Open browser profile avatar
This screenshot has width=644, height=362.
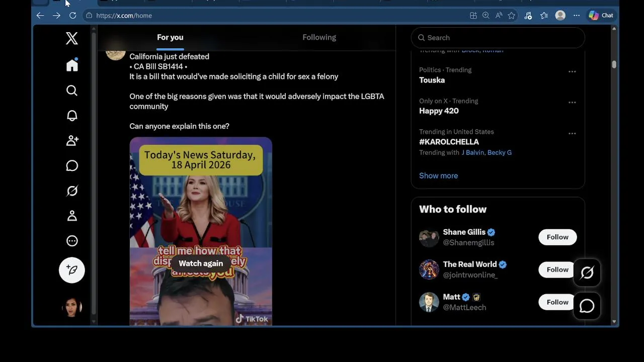point(560,16)
